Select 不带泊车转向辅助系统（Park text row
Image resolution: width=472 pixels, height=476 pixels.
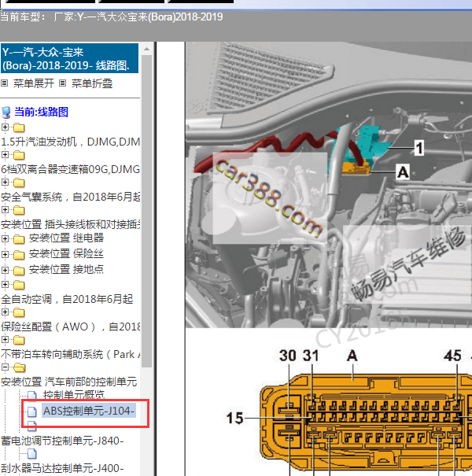pos(71,354)
